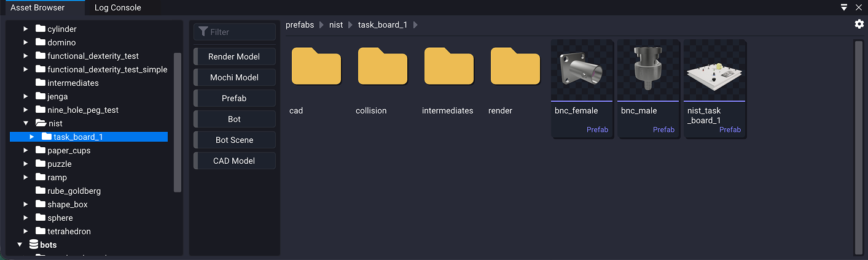Expand the domino tree node arrow

(26, 42)
